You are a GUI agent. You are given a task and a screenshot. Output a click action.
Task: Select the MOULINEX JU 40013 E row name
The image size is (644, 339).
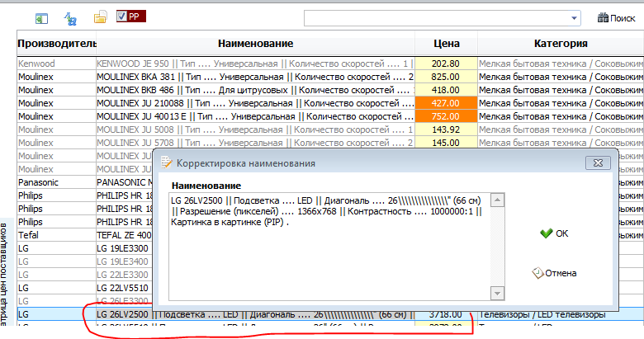click(255, 116)
